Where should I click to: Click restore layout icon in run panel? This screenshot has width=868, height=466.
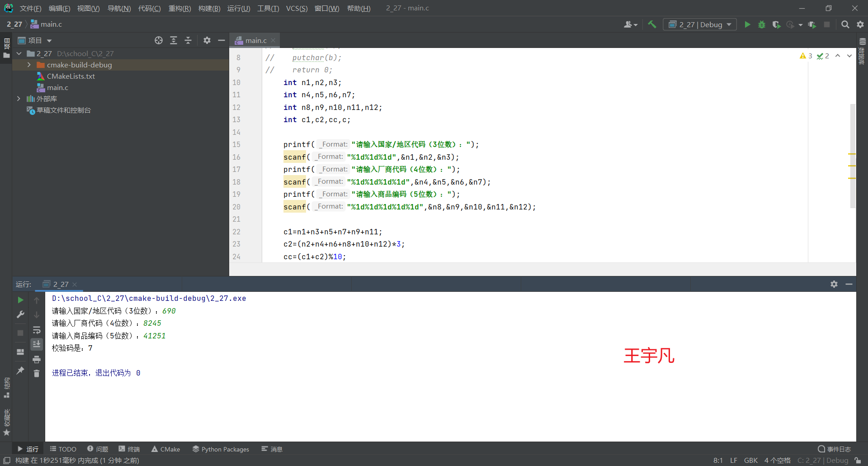click(20, 352)
